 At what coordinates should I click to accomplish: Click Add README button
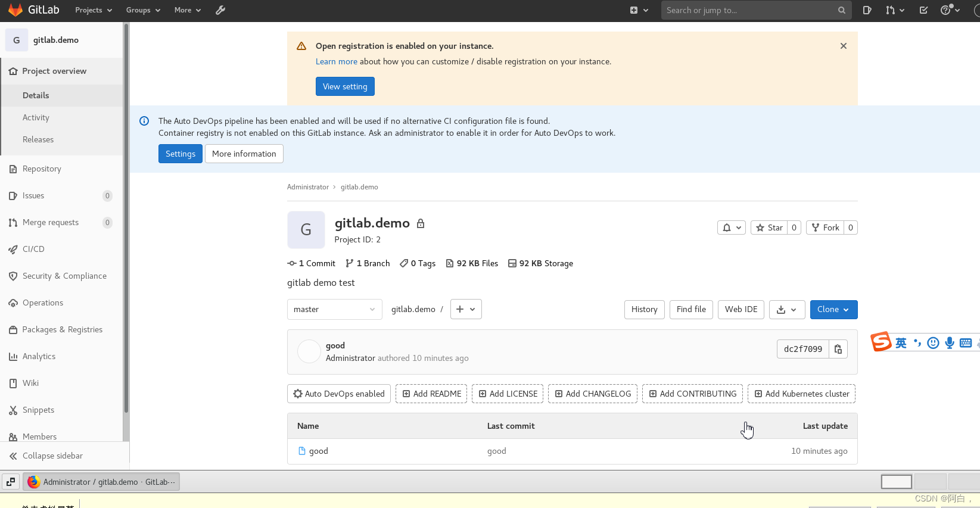tap(431, 394)
